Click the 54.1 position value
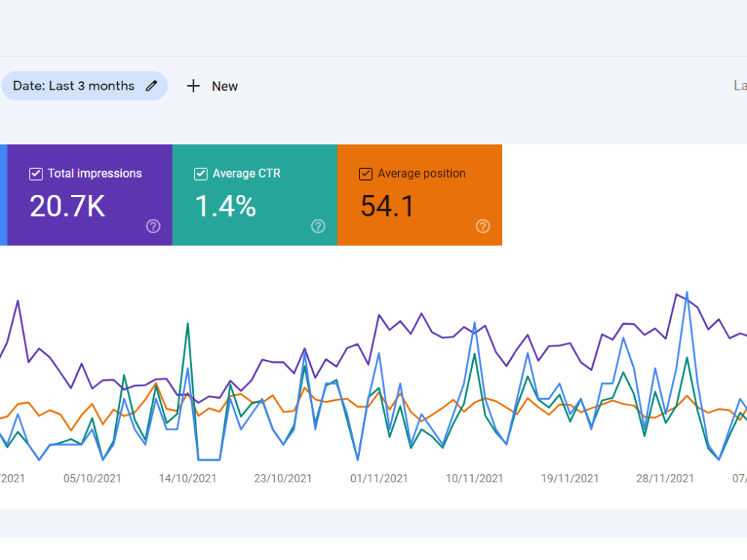The image size is (747, 560). pyautogui.click(x=387, y=206)
